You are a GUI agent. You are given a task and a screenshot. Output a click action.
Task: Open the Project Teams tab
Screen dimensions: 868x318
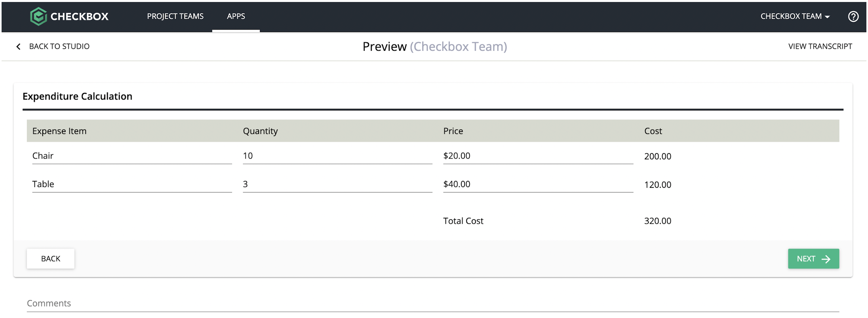coord(175,16)
